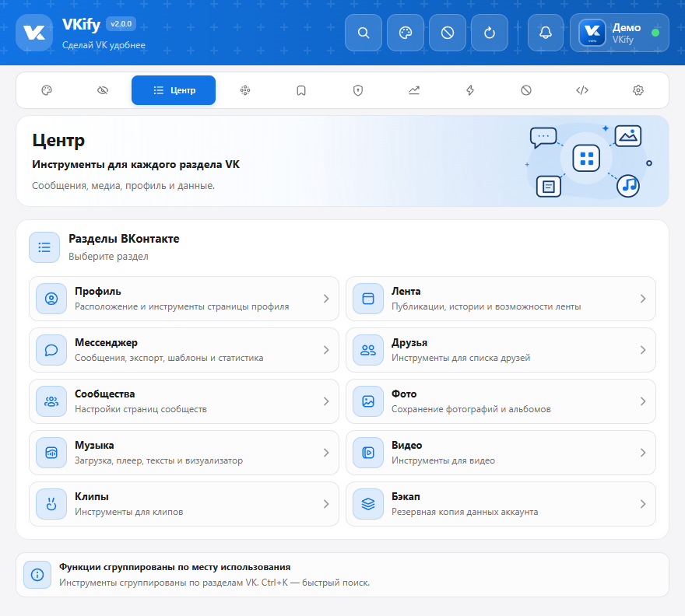Viewport: 685px width, 616px height.
Task: Click the green online status dot
Action: (655, 33)
